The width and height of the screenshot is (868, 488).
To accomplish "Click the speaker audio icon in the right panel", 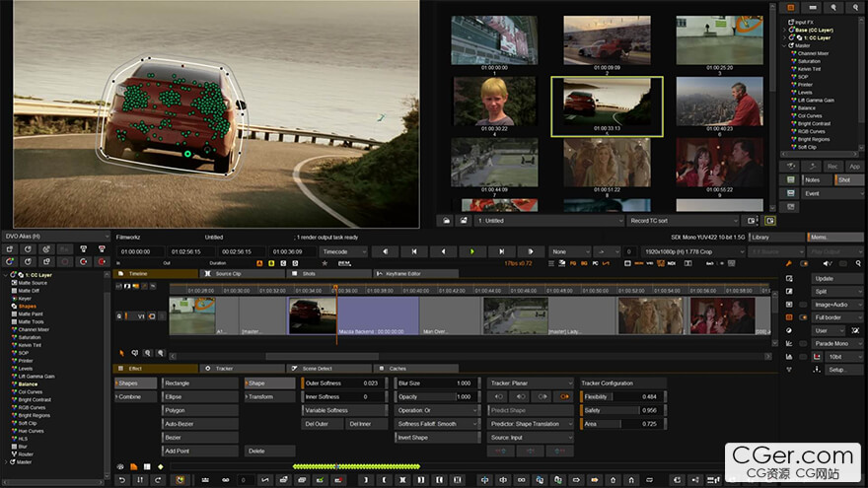I will (x=829, y=264).
